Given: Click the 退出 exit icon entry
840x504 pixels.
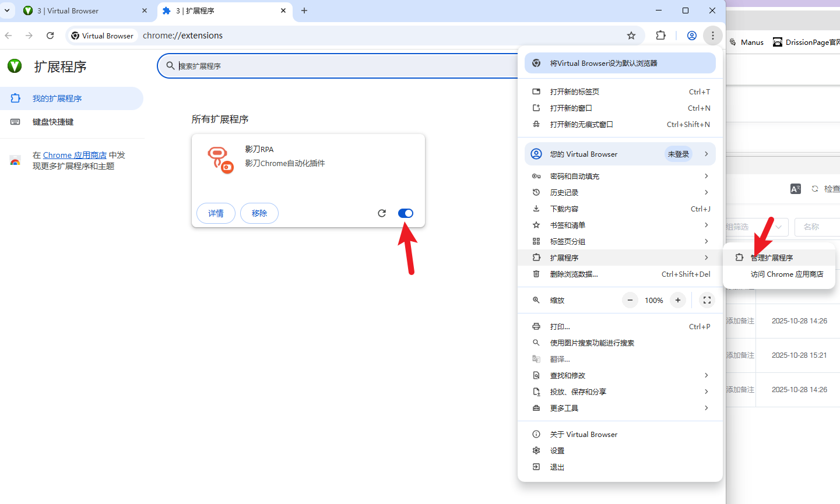Looking at the screenshot, I should pyautogui.click(x=536, y=467).
